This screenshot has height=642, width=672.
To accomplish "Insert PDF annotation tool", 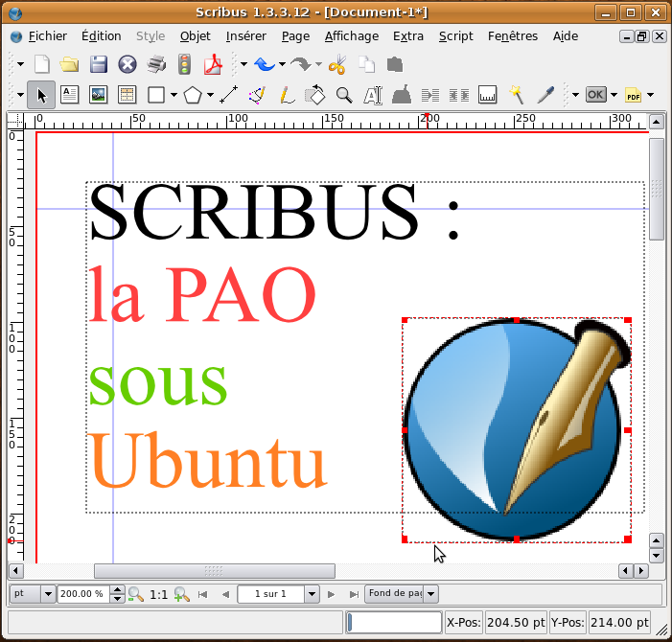I will tap(633, 95).
